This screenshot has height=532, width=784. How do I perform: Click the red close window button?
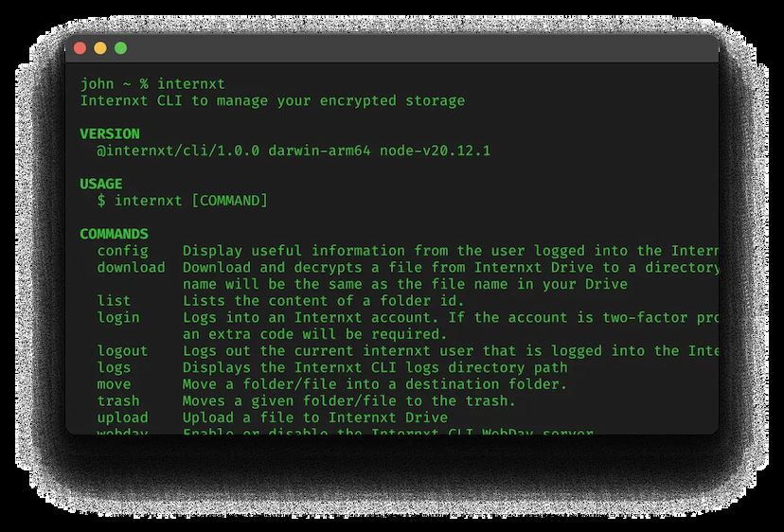click(x=80, y=48)
